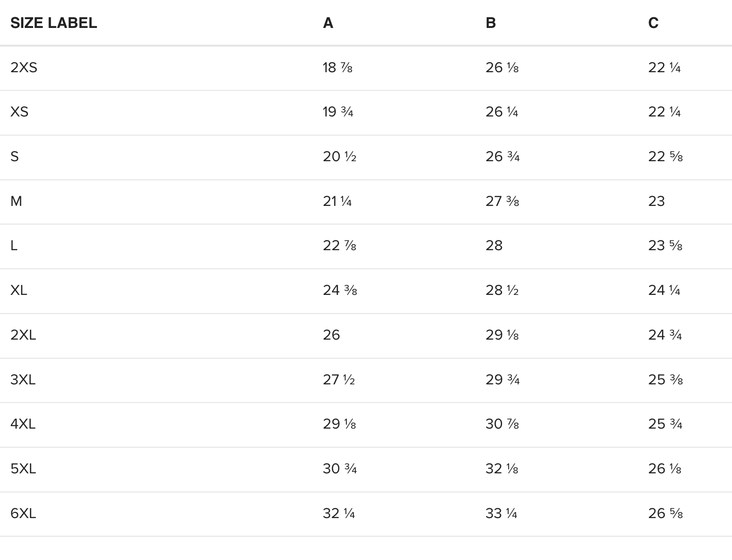
Task: Select the XL size row label
Action: (19, 290)
